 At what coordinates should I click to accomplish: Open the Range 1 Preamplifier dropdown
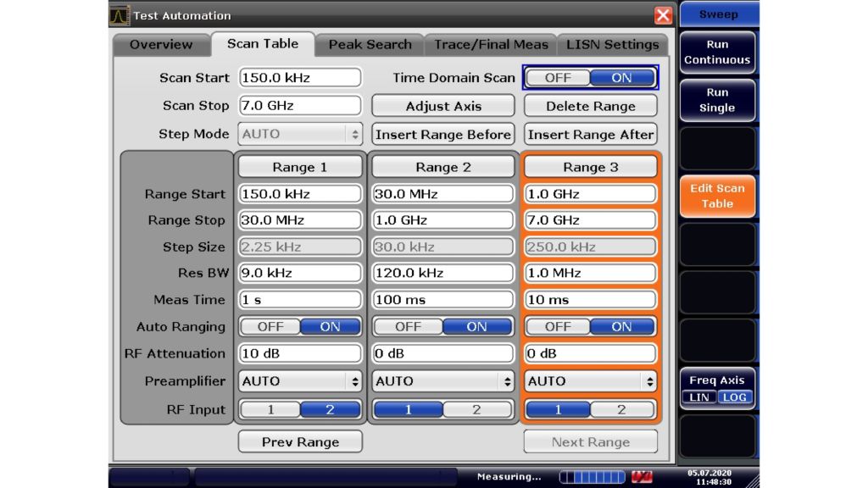click(x=300, y=381)
